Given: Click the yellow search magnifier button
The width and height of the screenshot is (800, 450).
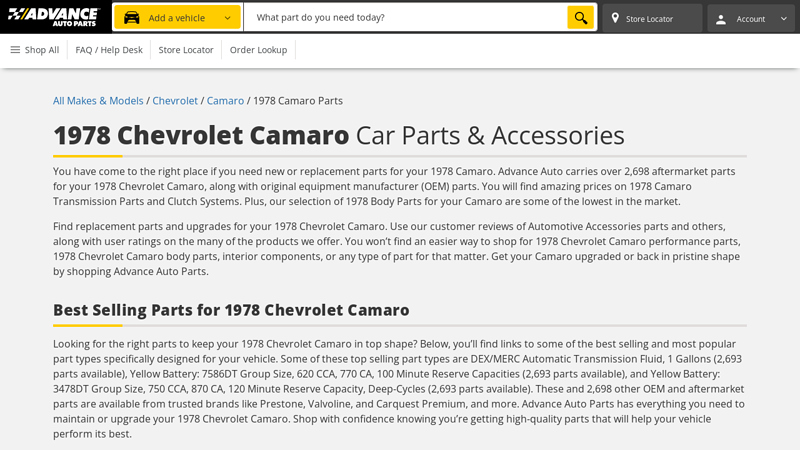Looking at the screenshot, I should click(581, 18).
